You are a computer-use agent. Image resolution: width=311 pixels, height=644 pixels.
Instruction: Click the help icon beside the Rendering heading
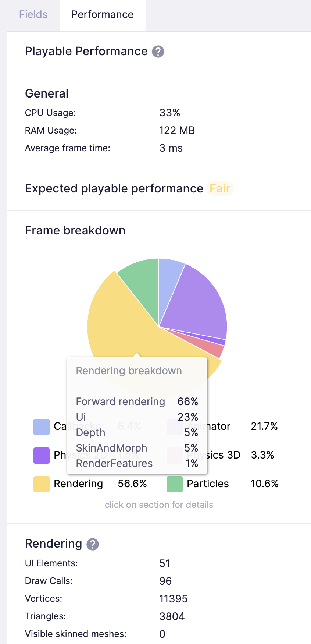[x=93, y=544]
